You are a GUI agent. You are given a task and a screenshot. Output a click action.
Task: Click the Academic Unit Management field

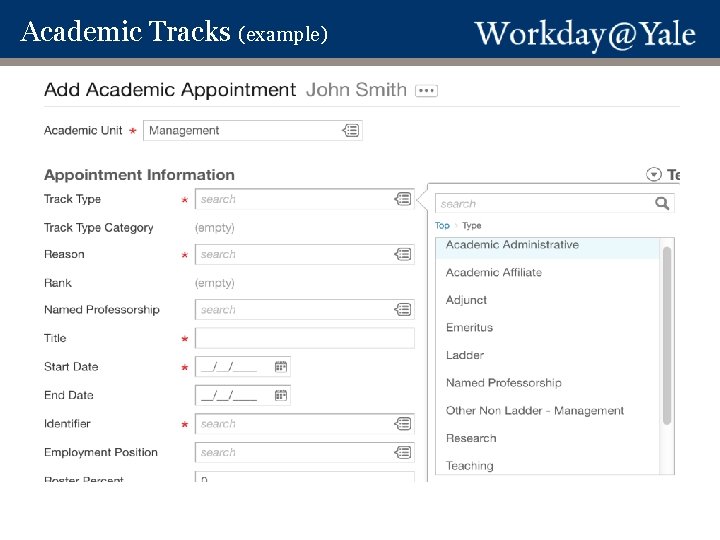(x=253, y=130)
